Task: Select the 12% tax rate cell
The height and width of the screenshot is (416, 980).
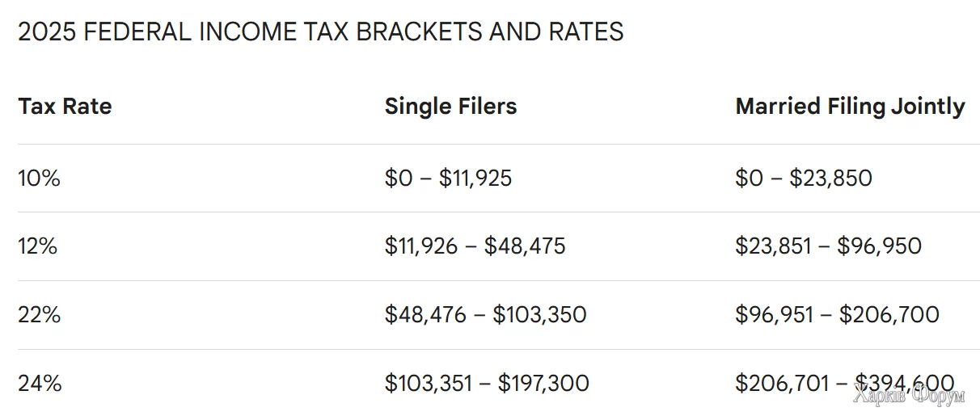Action: tap(38, 246)
